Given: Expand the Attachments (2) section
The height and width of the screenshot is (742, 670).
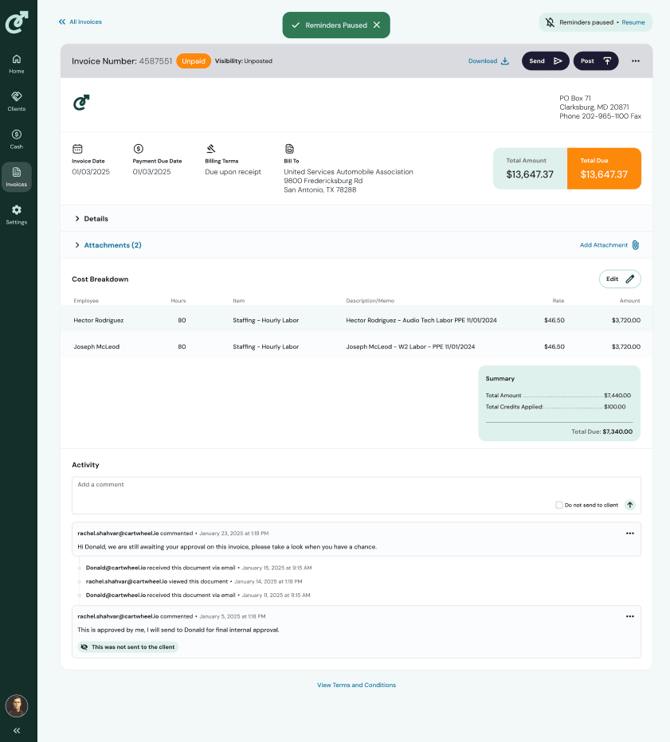Looking at the screenshot, I should (x=78, y=245).
